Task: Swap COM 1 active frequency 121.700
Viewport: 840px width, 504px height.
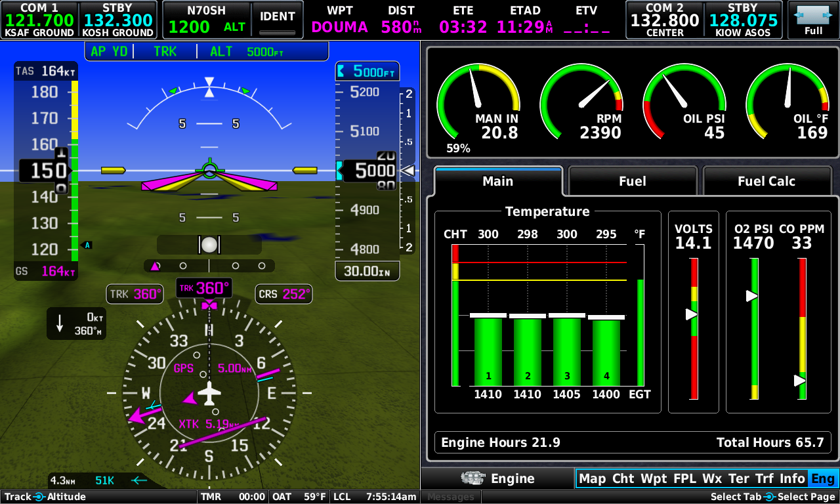Action: [x=40, y=20]
